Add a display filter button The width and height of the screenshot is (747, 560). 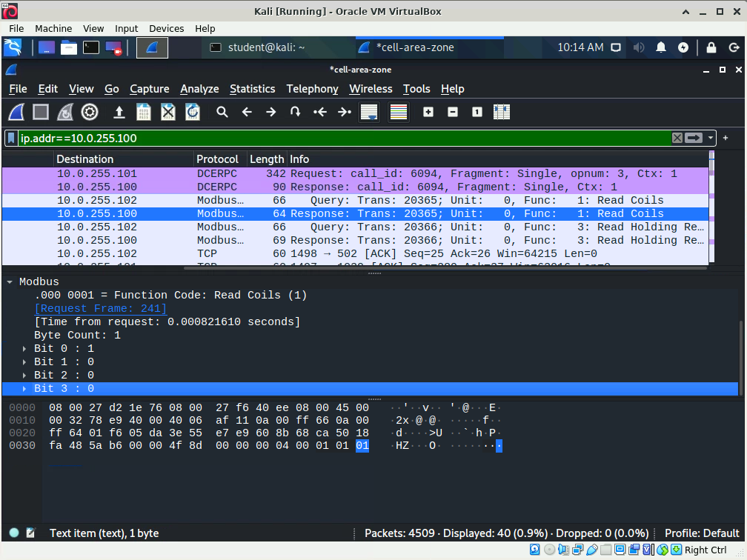[x=726, y=138]
